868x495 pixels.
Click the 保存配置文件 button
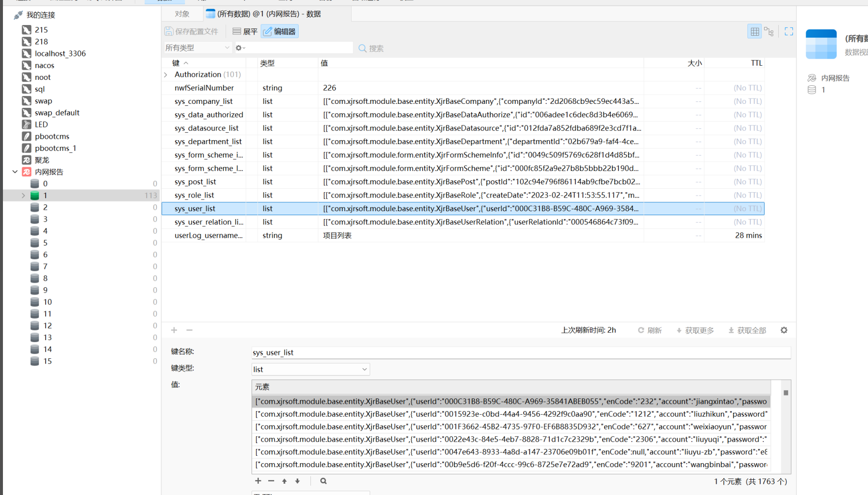pyautogui.click(x=191, y=31)
